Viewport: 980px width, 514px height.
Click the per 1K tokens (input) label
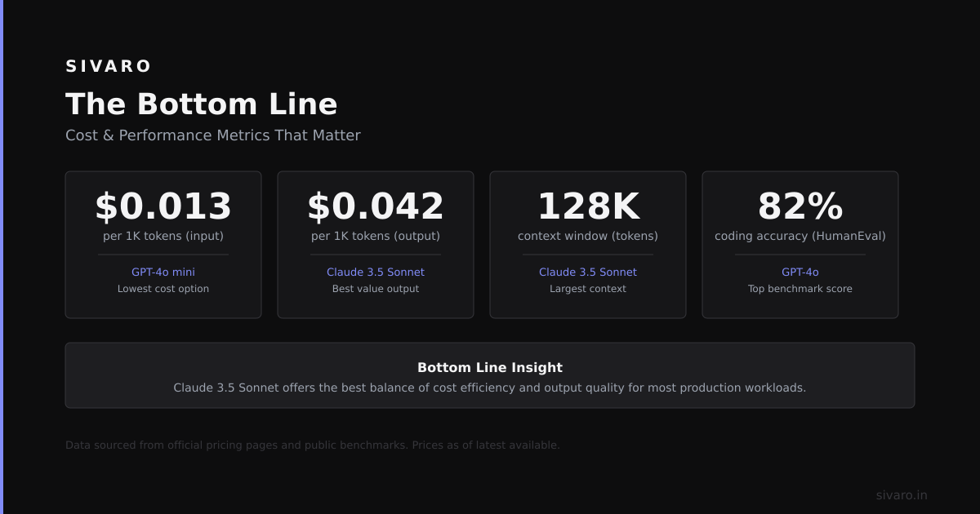click(163, 237)
